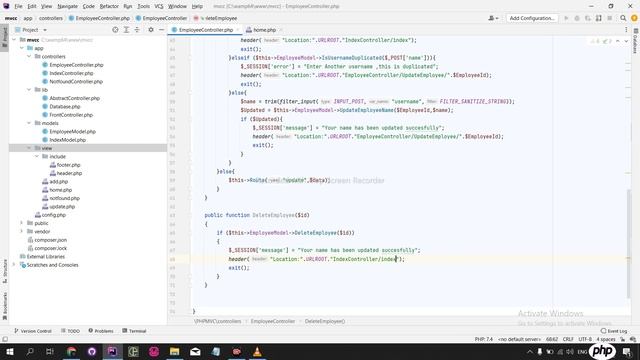This screenshot has width=640, height=360.
Task: Collapse the view folder
Action: click(29, 148)
